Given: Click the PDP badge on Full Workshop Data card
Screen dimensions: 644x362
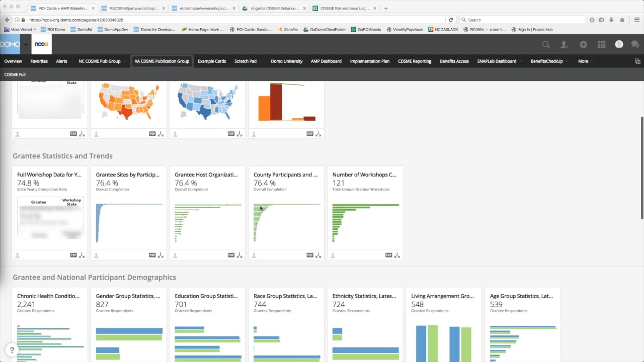Looking at the screenshot, I should coord(73,255).
